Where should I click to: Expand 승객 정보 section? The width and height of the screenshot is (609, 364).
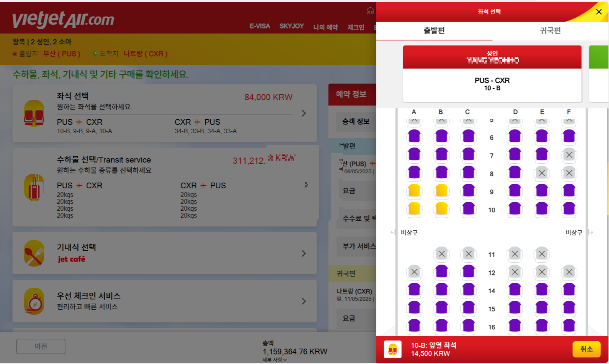coord(356,122)
